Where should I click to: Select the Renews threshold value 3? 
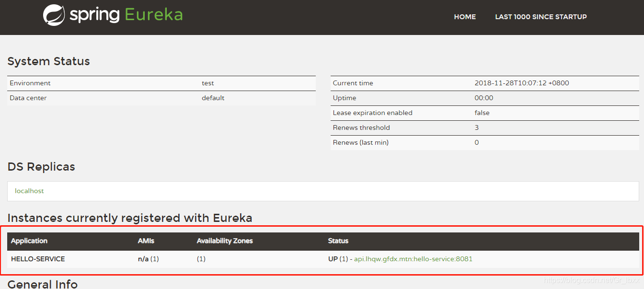[477, 127]
